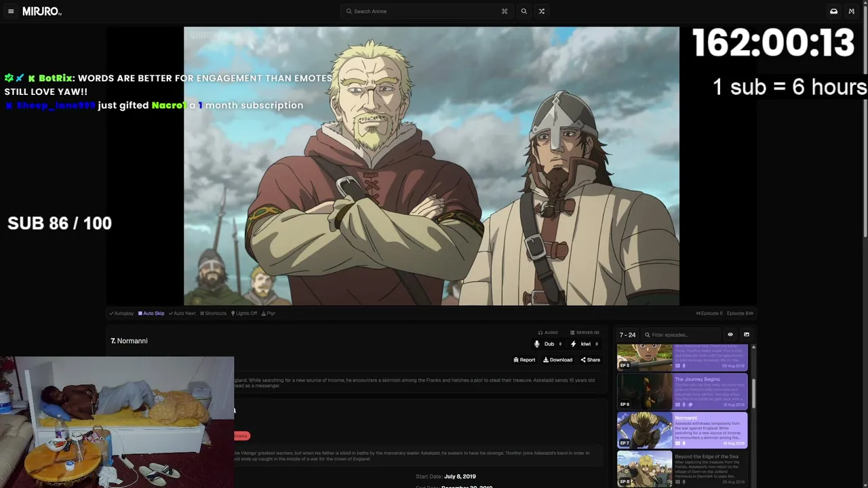Screen dimensions: 868x488
Task: Open the Dub audio dropdown
Action: coord(549,344)
